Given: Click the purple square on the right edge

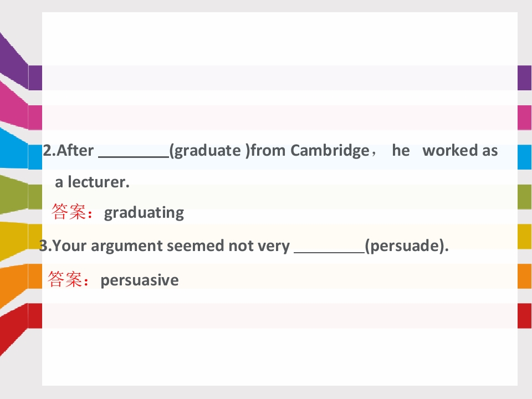Looking at the screenshot, I should click(525, 78).
